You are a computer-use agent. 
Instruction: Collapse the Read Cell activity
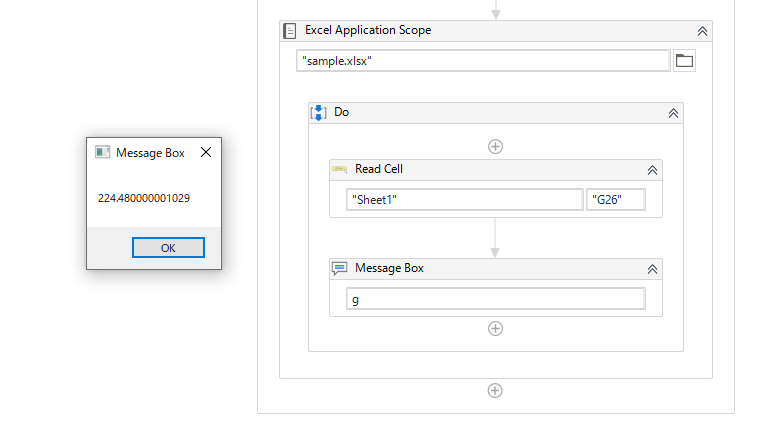(x=652, y=170)
